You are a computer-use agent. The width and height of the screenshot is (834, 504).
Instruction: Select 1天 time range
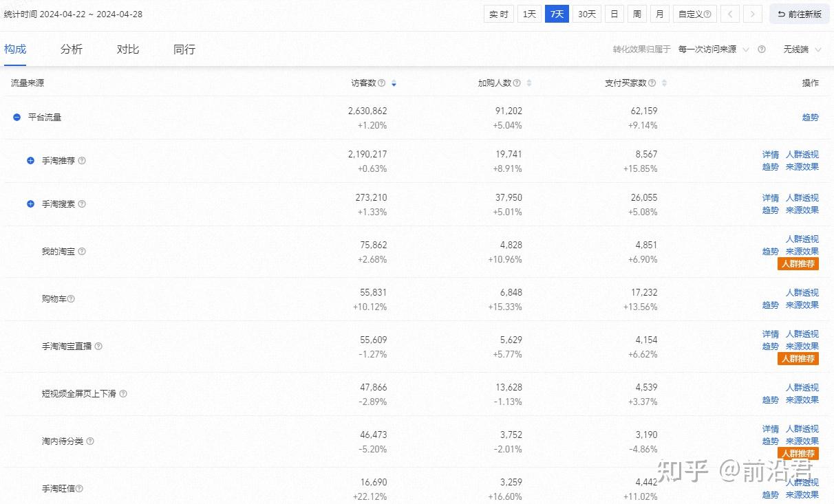click(529, 14)
